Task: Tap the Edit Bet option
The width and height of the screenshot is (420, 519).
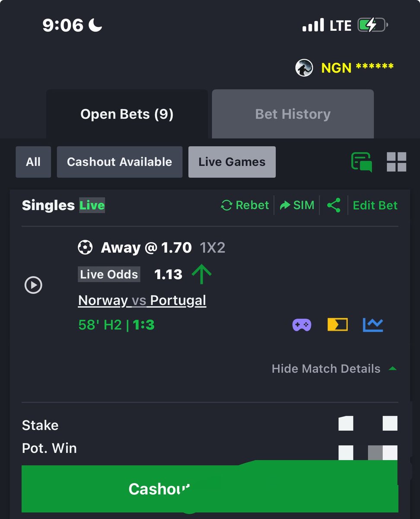Action: pos(375,205)
